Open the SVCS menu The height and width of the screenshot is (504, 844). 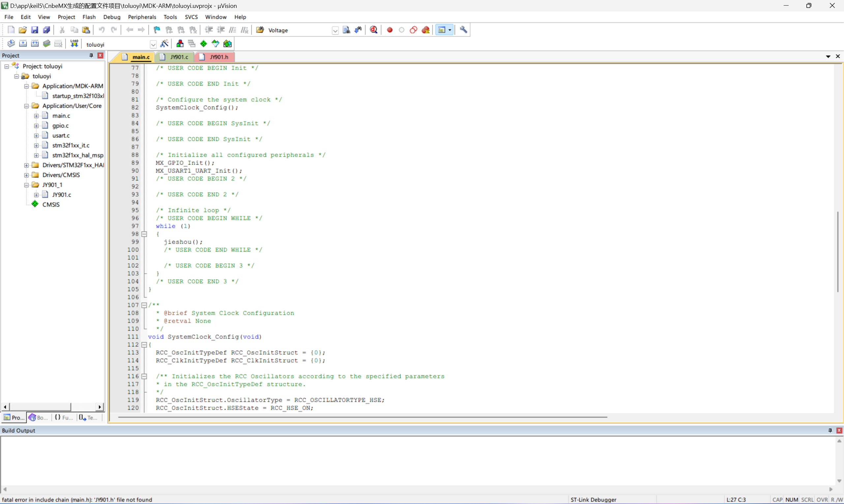pyautogui.click(x=191, y=17)
